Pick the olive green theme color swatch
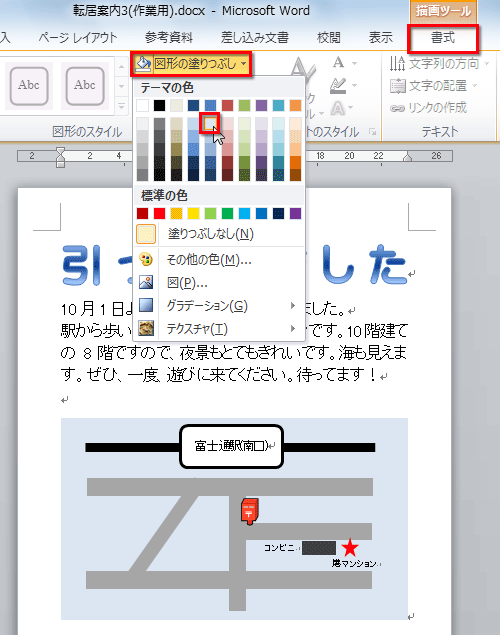The height and width of the screenshot is (635, 500). tap(245, 106)
